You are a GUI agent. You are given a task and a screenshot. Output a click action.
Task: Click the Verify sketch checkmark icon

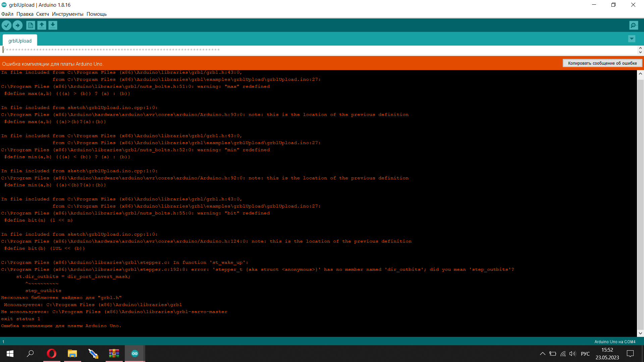click(x=6, y=25)
